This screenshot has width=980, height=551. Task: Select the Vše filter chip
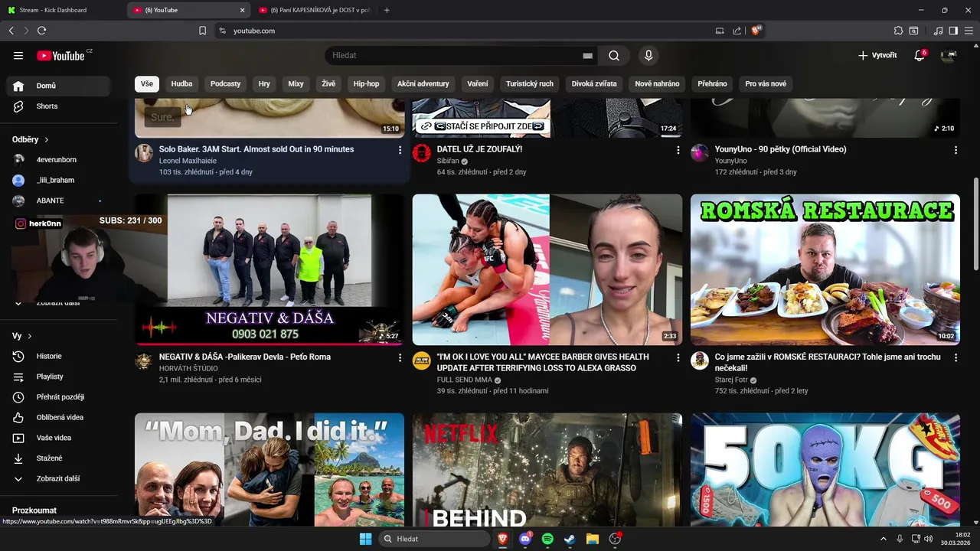[x=147, y=84]
